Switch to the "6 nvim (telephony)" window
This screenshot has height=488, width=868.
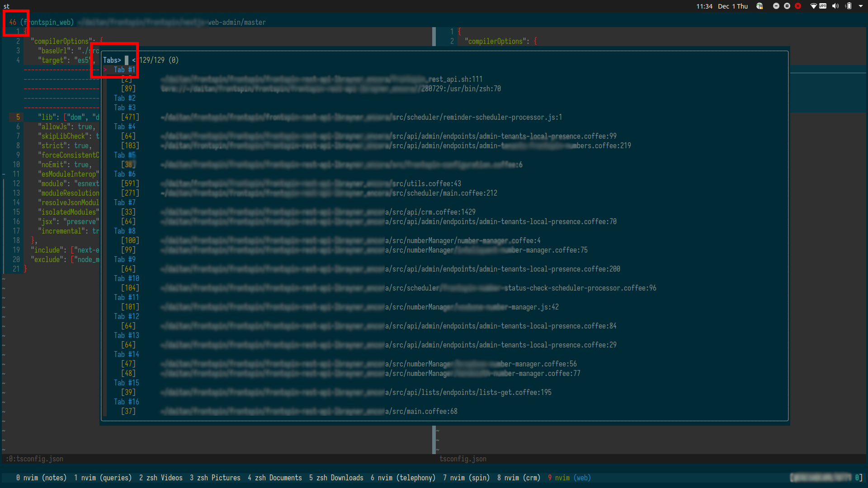403,478
